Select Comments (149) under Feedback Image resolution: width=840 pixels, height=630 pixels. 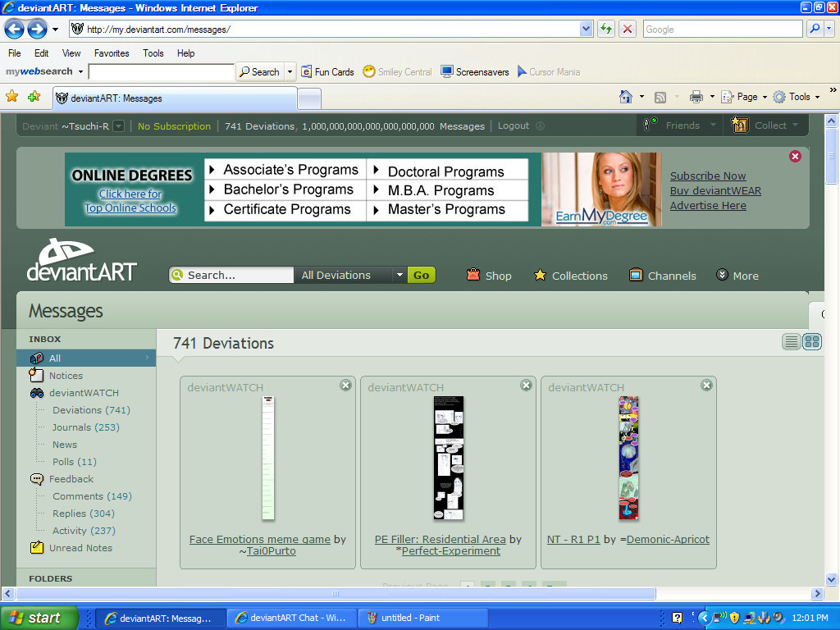pyautogui.click(x=92, y=496)
